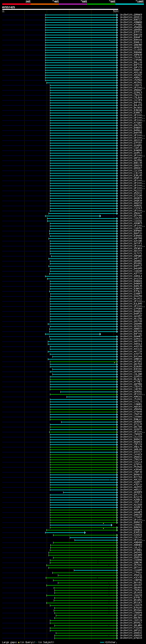
Task: Select label UniRef100_B6YXR2
Action: (131, 583)
